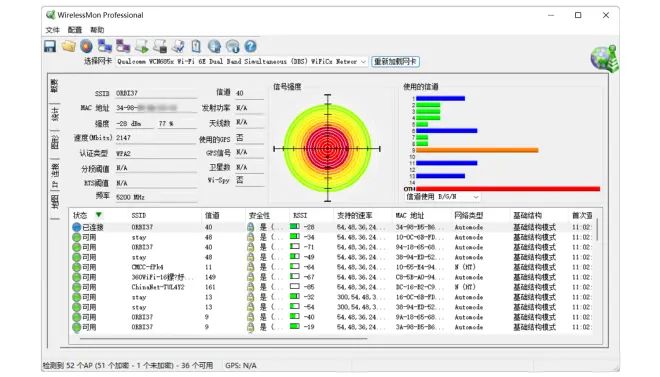660x377 pixels.
Task: Switch to the 统计 vertical tab
Action: pos(55,114)
